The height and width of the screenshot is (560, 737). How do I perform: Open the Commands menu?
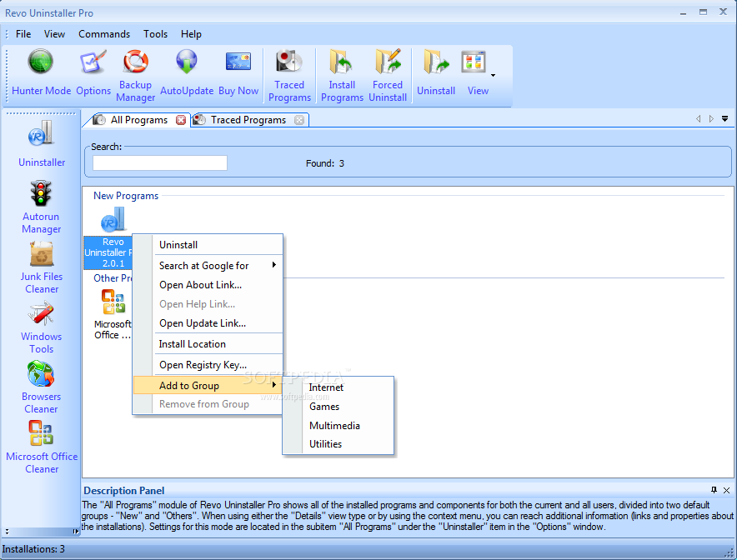[104, 34]
